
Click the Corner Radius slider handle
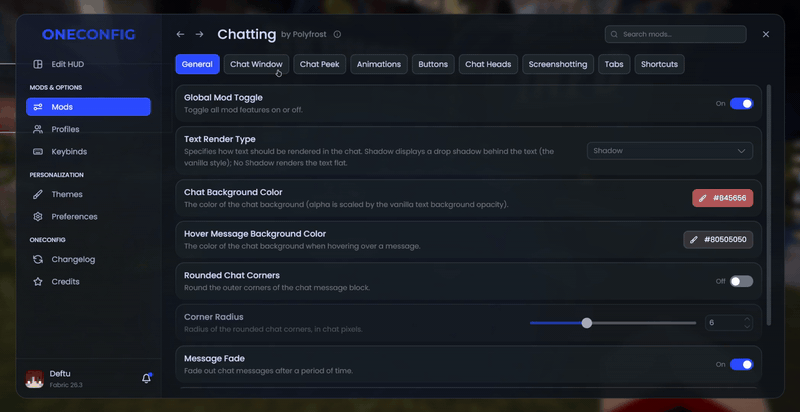tap(587, 323)
